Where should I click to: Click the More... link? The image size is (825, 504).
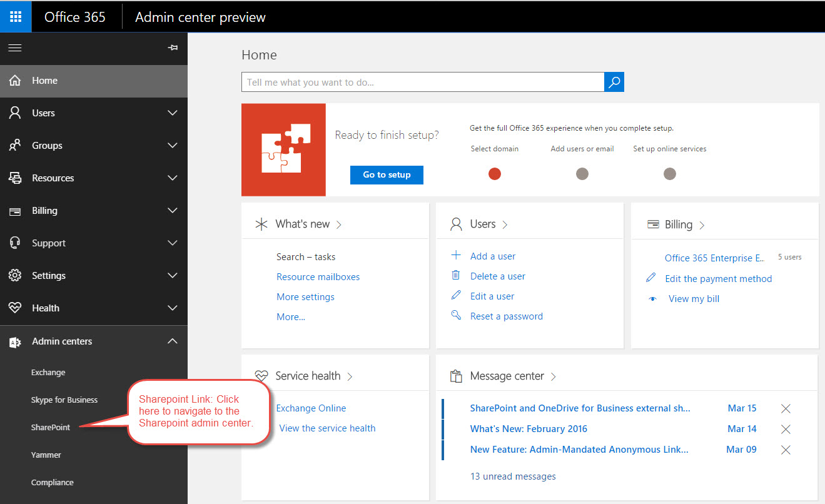tap(291, 317)
